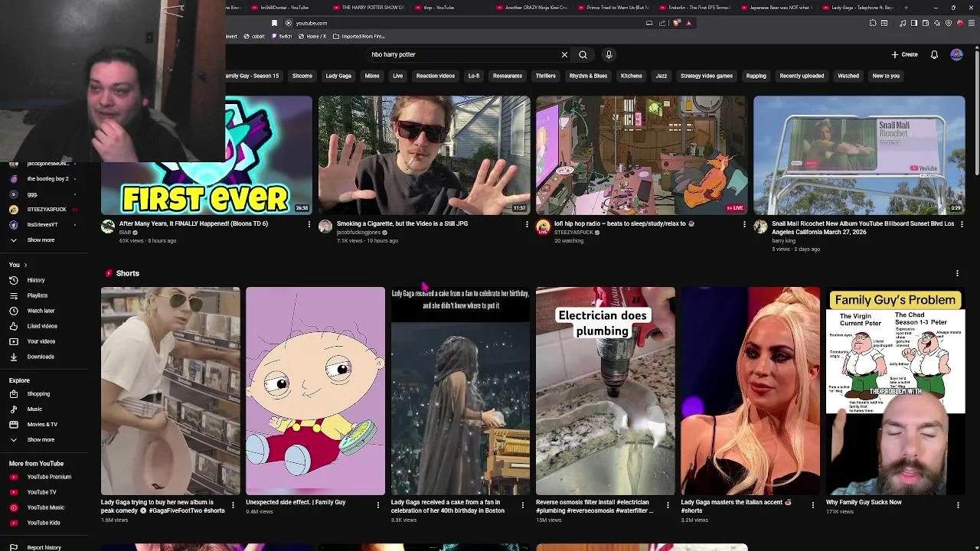This screenshot has height=551, width=980.
Task: Click the youtube.com address bar
Action: point(467,23)
